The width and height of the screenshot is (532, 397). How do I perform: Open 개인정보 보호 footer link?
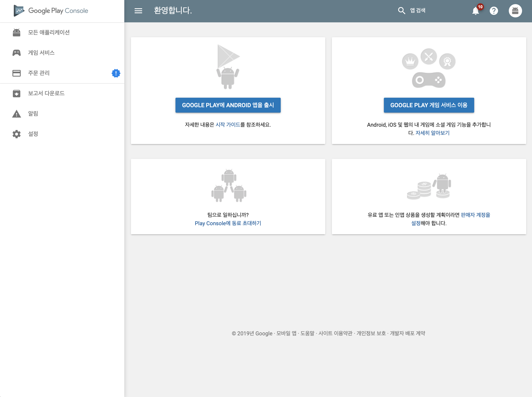(x=371, y=333)
